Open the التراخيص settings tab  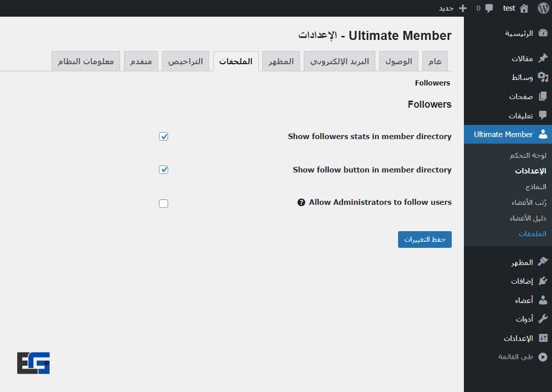point(185,61)
